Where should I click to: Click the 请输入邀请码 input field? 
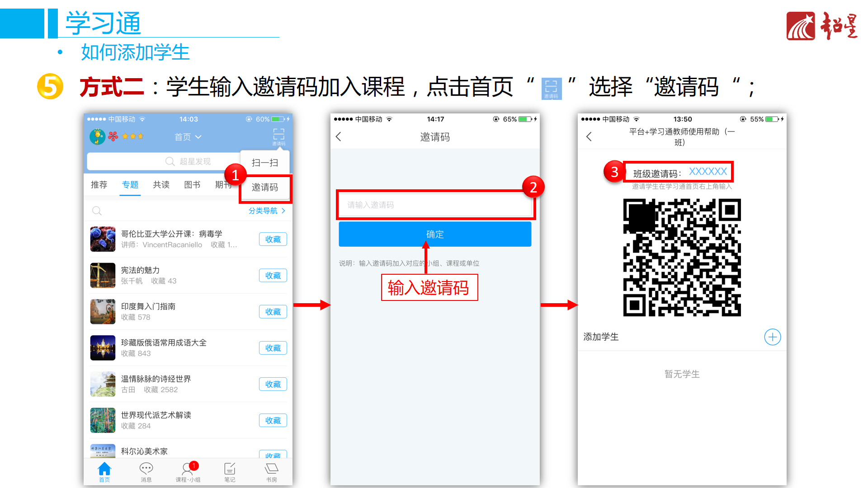435,205
